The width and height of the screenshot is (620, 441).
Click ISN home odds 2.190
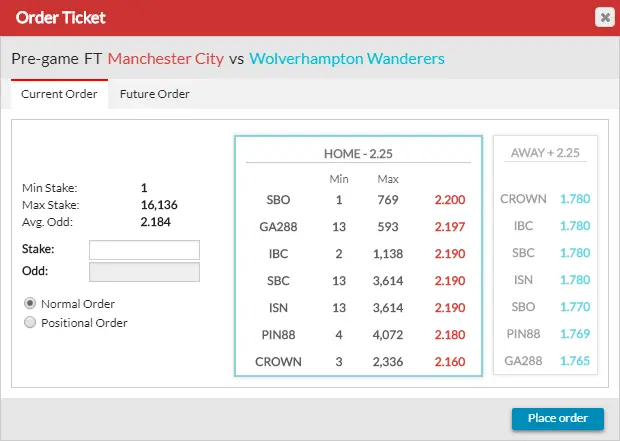(450, 308)
